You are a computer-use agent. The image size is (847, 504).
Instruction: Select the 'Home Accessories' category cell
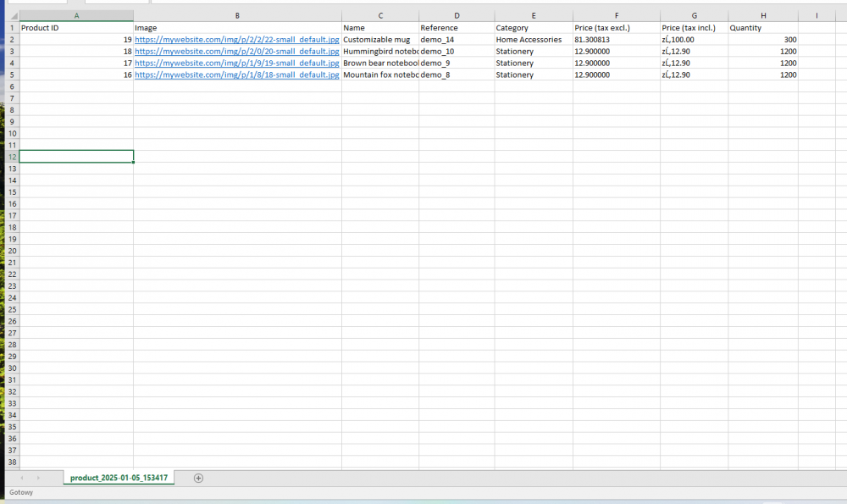pos(534,40)
